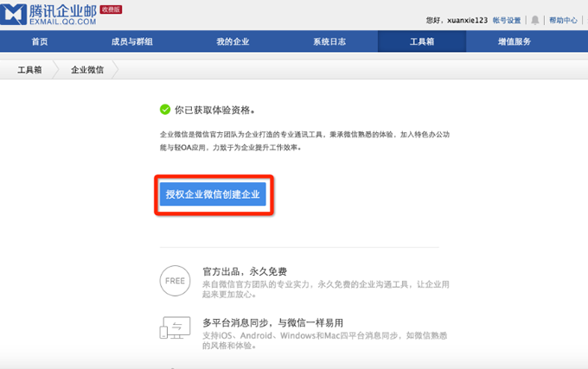Open the 首页 navigation tab
This screenshot has height=369, width=588.
pyautogui.click(x=40, y=41)
